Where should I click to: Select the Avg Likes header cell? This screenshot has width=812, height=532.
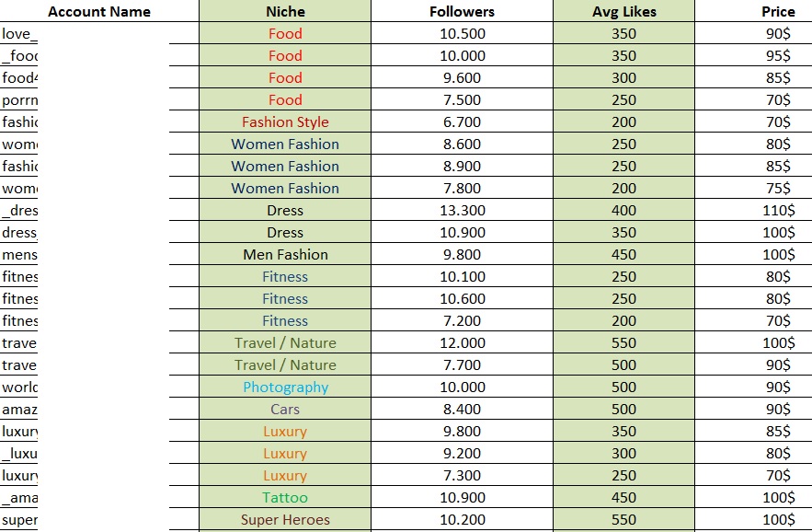point(624,11)
